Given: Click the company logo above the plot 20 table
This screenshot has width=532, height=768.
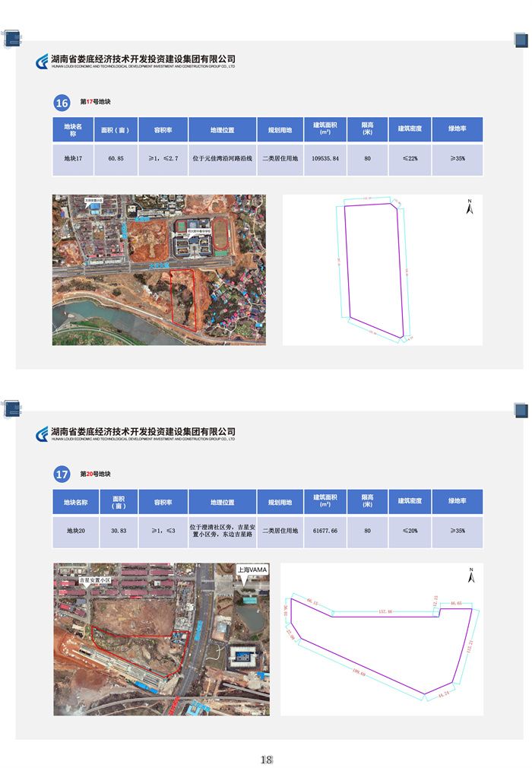Looking at the screenshot, I should click(x=42, y=434).
